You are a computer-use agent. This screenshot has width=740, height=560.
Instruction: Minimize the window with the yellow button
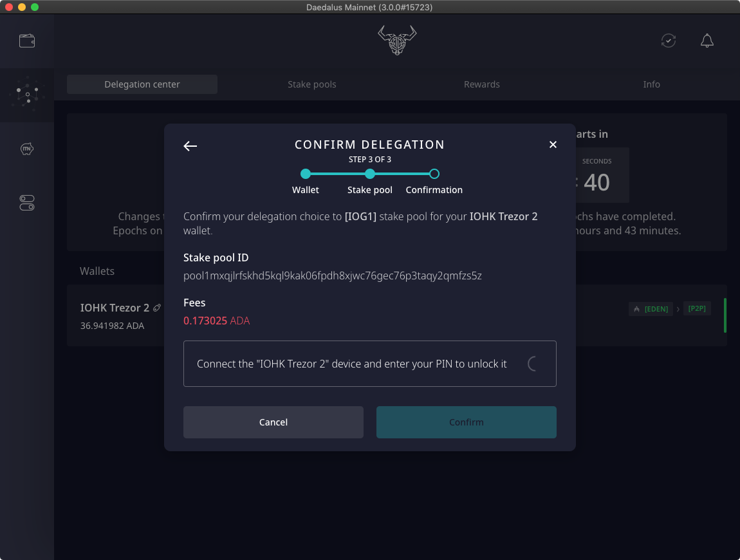click(22, 7)
